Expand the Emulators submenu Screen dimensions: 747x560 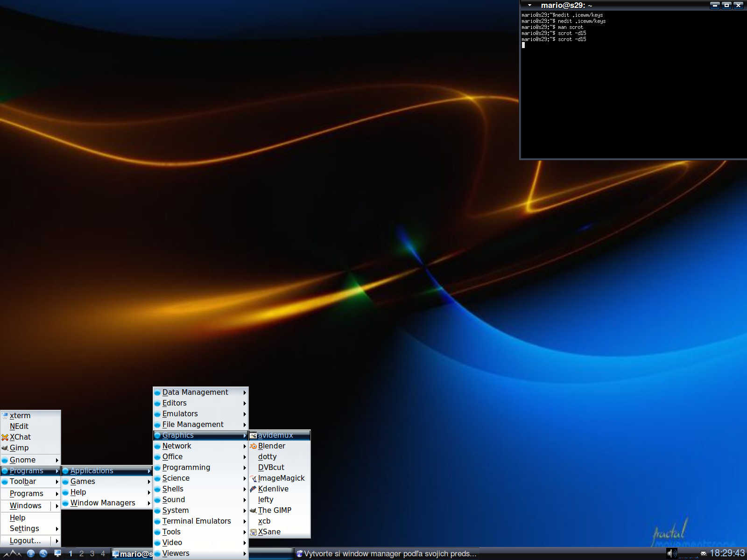click(201, 413)
